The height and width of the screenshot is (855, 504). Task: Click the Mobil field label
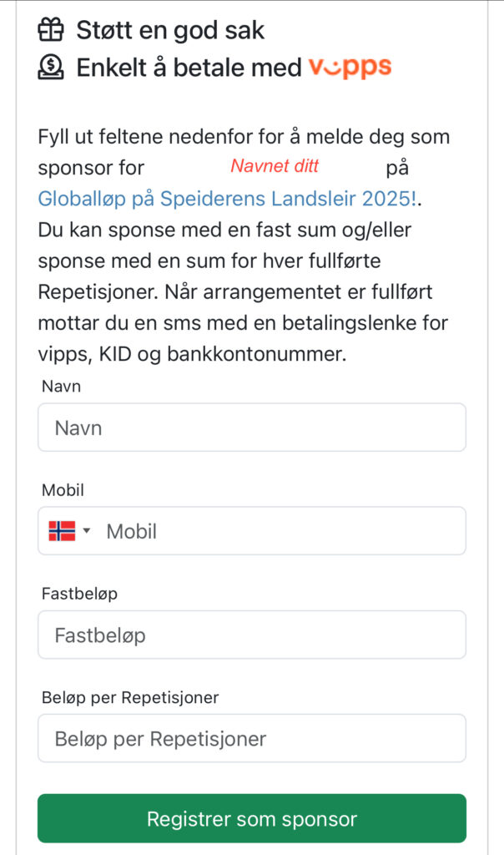(63, 490)
